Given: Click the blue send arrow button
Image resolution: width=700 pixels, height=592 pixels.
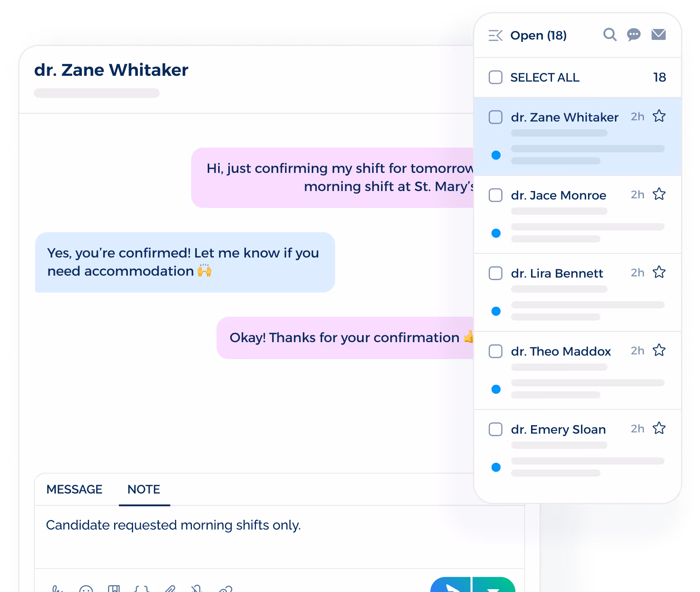Looking at the screenshot, I should (x=451, y=585).
